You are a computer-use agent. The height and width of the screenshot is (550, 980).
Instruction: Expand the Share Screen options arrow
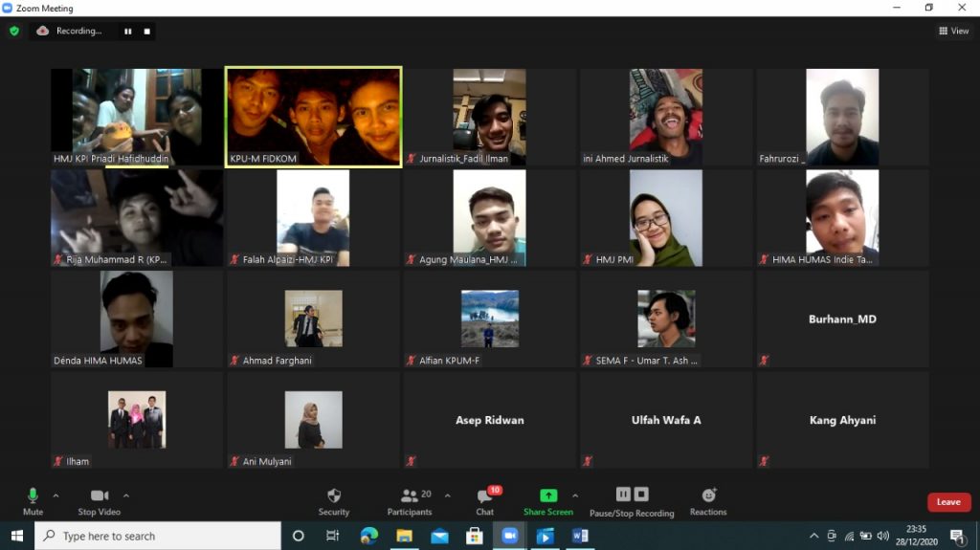[575, 495]
